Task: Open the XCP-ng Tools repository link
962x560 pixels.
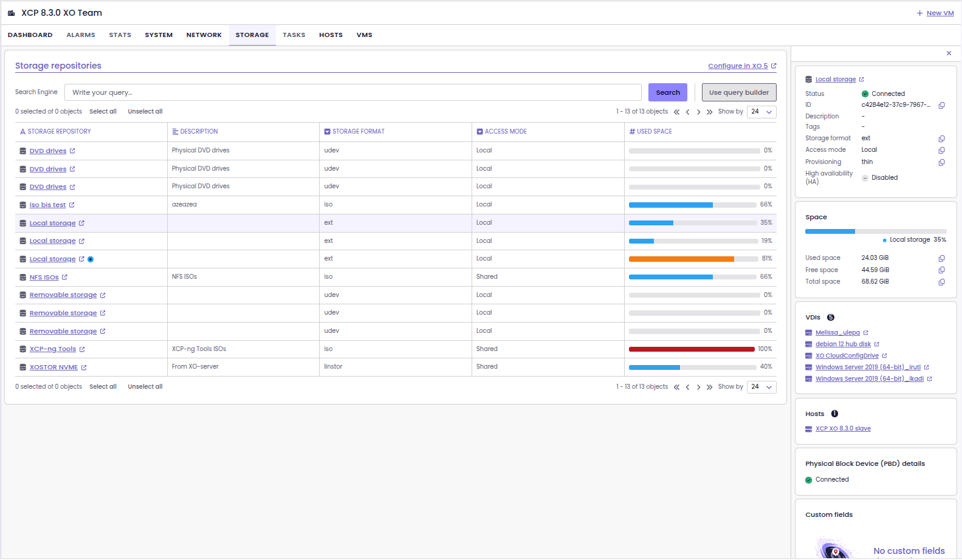Action: coord(53,349)
